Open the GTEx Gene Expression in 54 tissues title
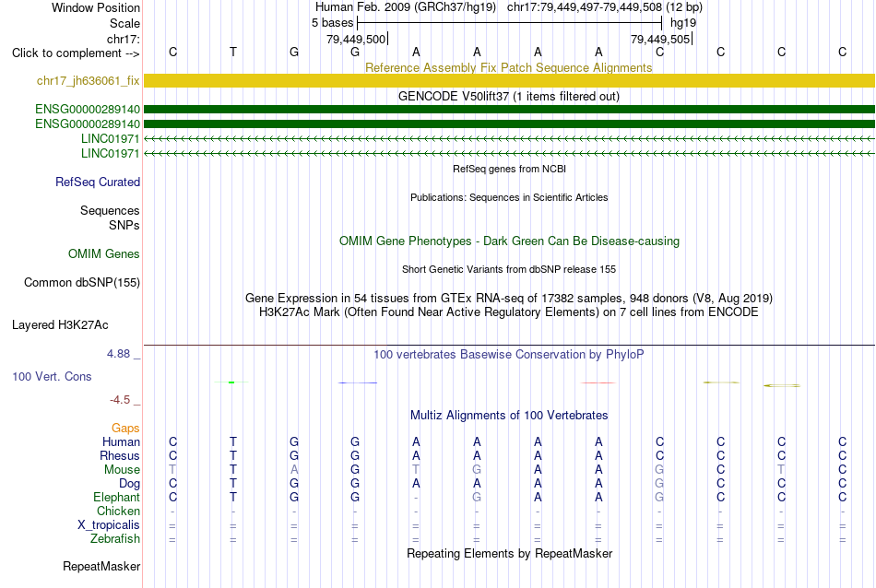The width and height of the screenshot is (876, 588). pos(509,299)
